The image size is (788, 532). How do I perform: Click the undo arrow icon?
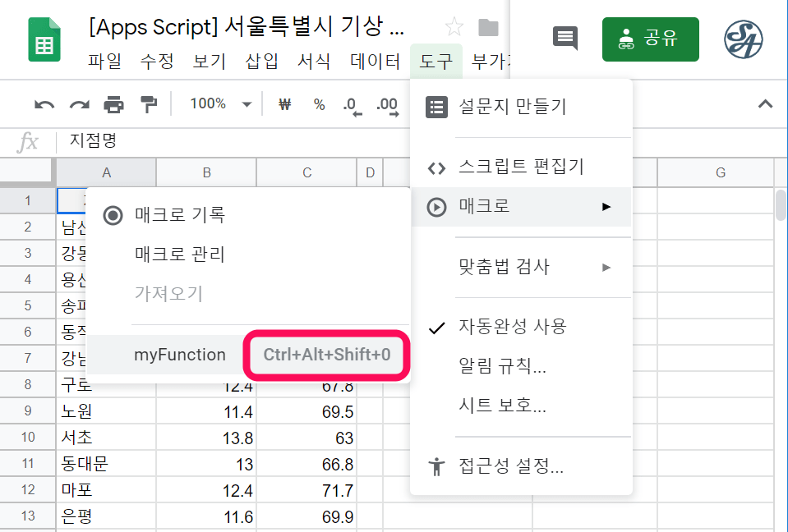pos(44,104)
